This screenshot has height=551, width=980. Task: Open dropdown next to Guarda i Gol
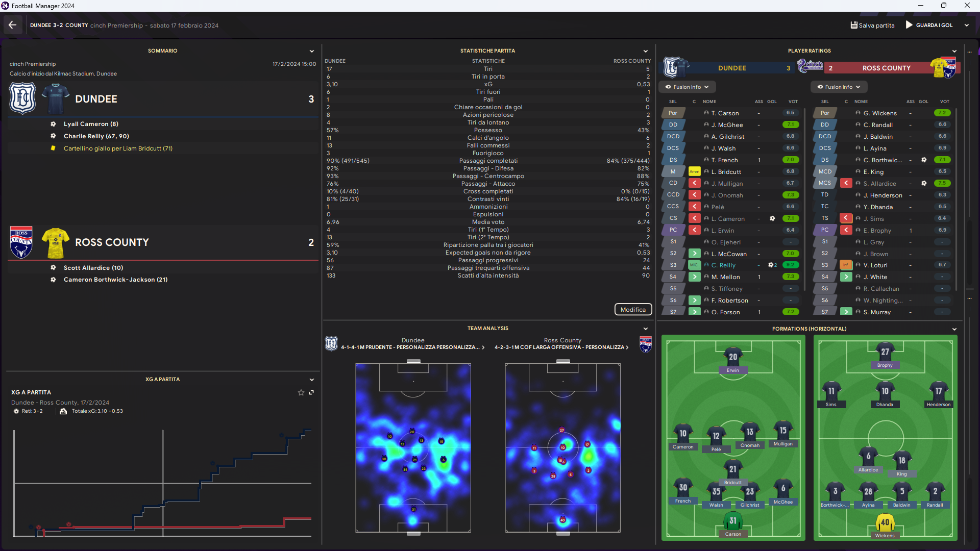[967, 25]
